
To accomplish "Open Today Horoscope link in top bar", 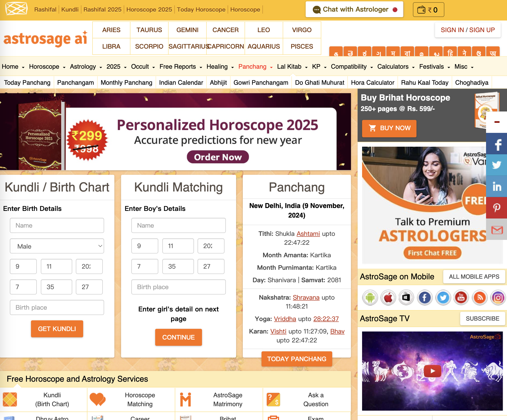I will 201,9.
